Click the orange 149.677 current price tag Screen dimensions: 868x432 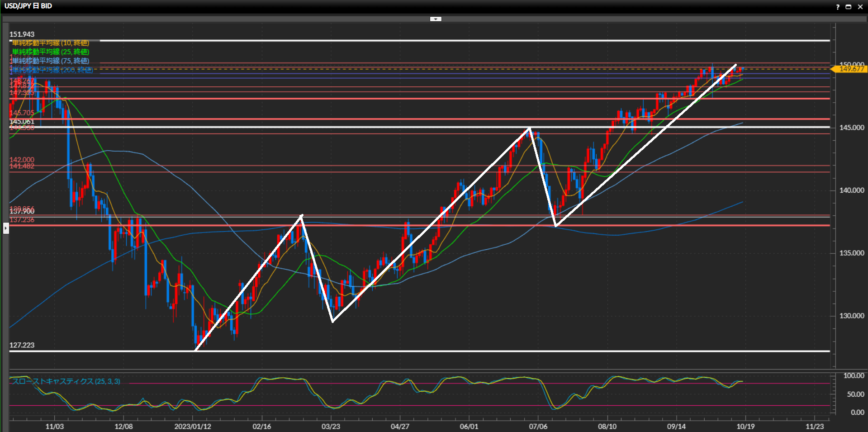851,69
